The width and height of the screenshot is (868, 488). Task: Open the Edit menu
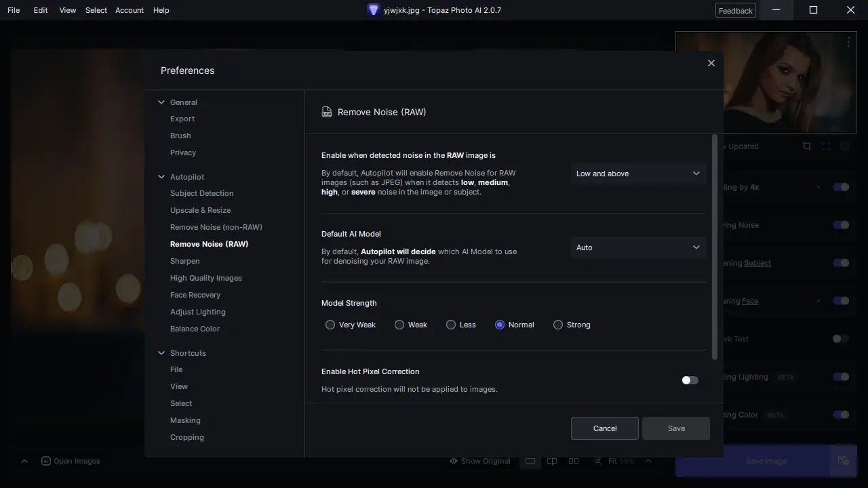41,10
